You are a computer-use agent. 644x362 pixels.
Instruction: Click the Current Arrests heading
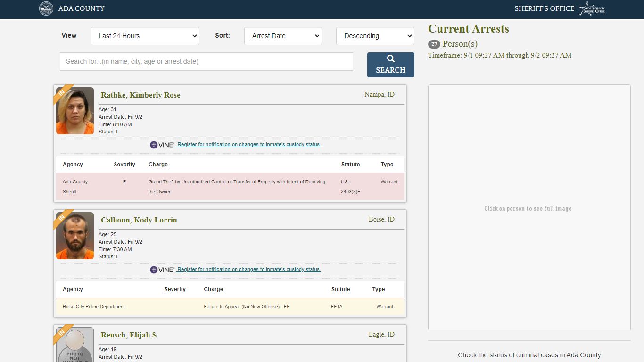coord(469,29)
